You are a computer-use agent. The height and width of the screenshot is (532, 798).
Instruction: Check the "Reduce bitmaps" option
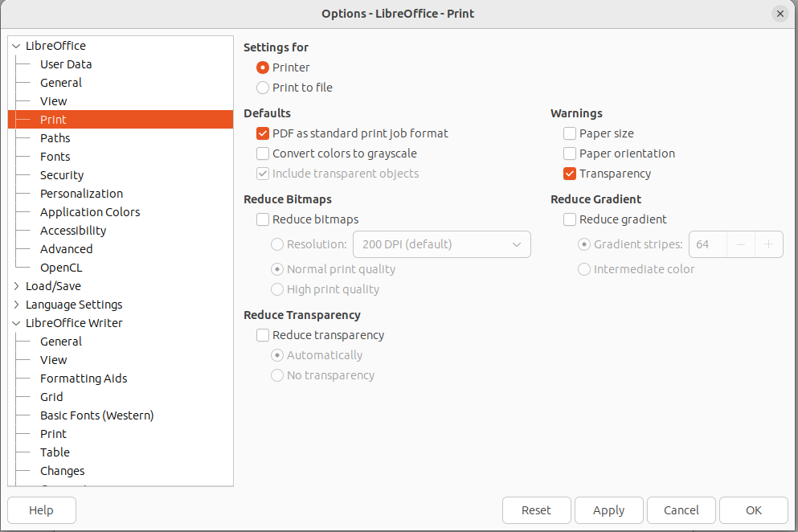click(262, 219)
